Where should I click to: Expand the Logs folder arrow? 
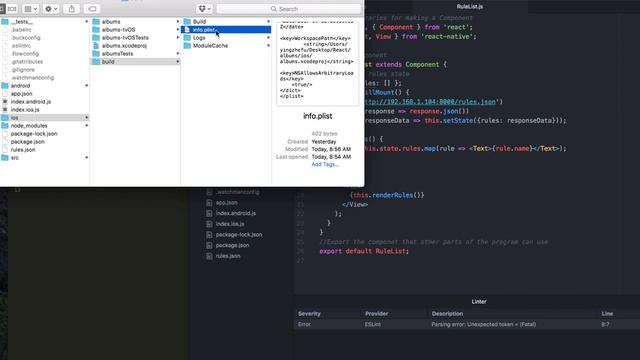point(269,38)
